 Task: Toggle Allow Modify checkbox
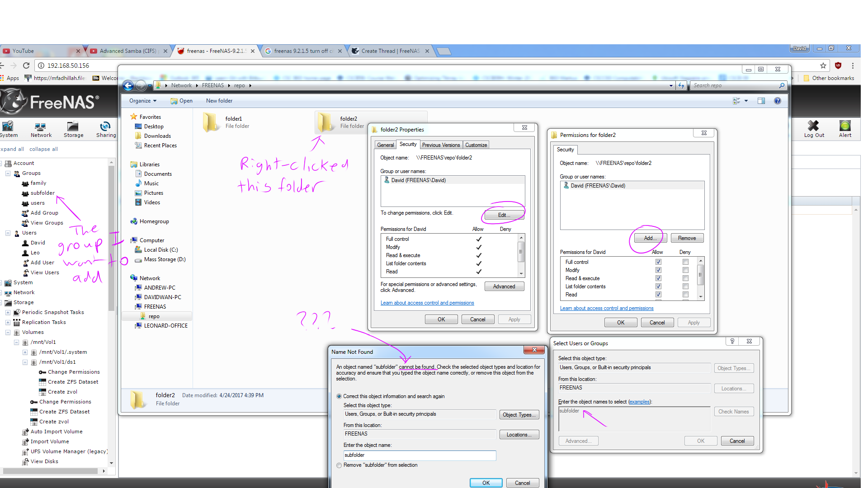(x=658, y=270)
